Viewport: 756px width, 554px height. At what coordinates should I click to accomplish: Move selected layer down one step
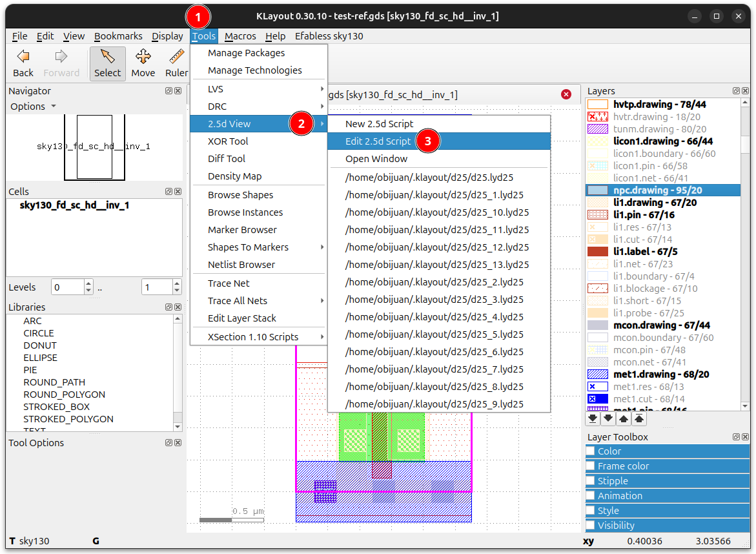pyautogui.click(x=608, y=418)
